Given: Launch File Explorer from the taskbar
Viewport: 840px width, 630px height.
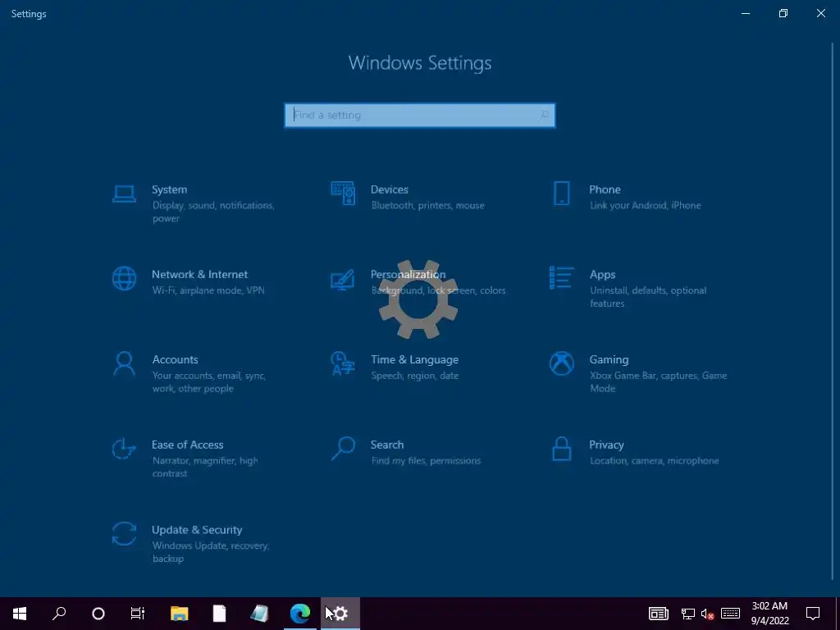Looking at the screenshot, I should point(179,614).
